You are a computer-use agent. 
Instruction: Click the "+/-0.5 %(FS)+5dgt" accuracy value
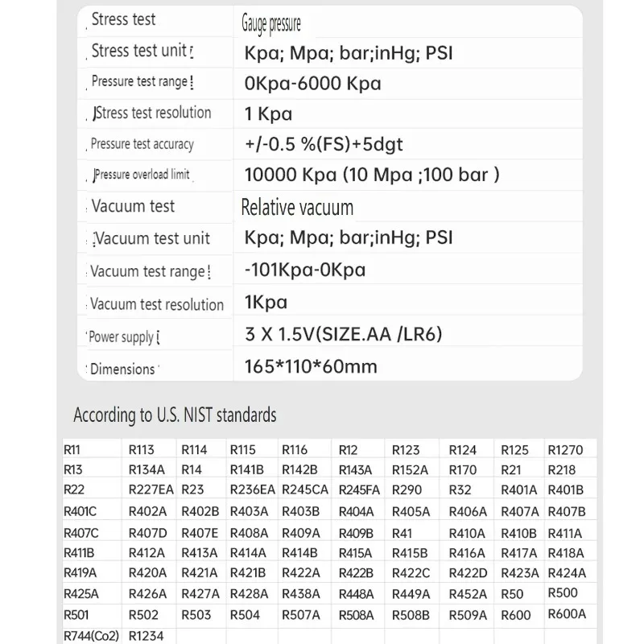click(x=324, y=145)
